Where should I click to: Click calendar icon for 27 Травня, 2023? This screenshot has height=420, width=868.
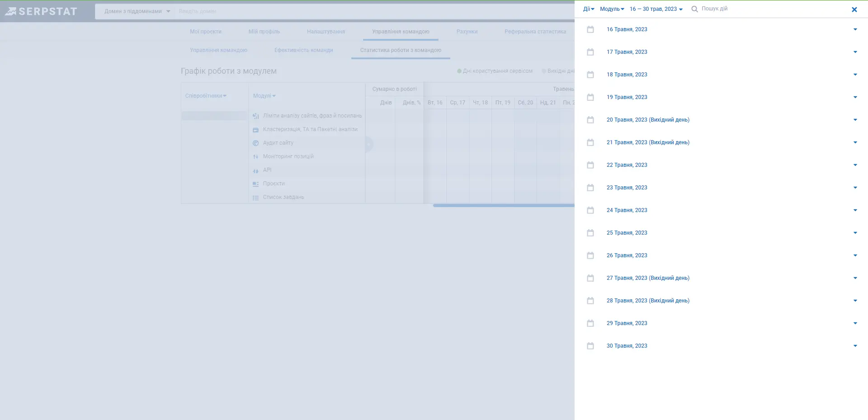[590, 278]
